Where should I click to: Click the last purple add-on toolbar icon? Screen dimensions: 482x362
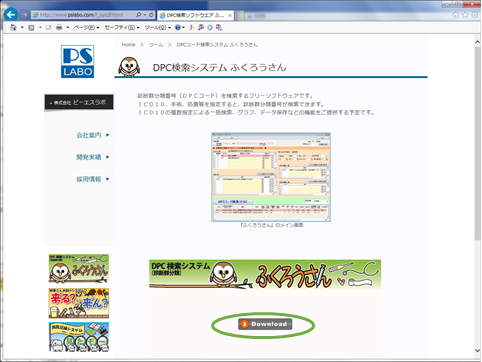coord(219,27)
